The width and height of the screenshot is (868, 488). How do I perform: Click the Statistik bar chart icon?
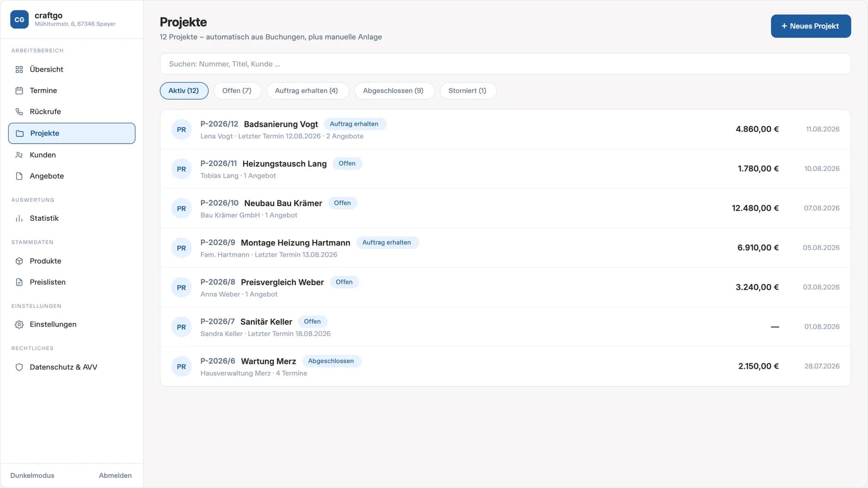click(x=19, y=218)
